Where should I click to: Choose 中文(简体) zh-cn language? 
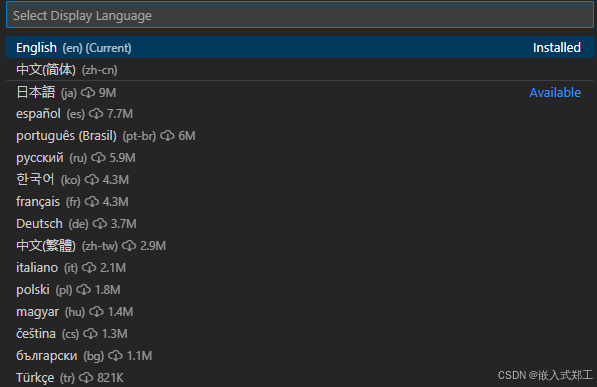(x=300, y=70)
